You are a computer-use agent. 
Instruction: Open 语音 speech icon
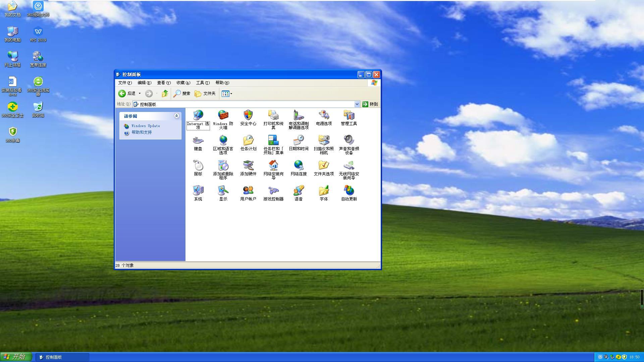[x=299, y=193]
